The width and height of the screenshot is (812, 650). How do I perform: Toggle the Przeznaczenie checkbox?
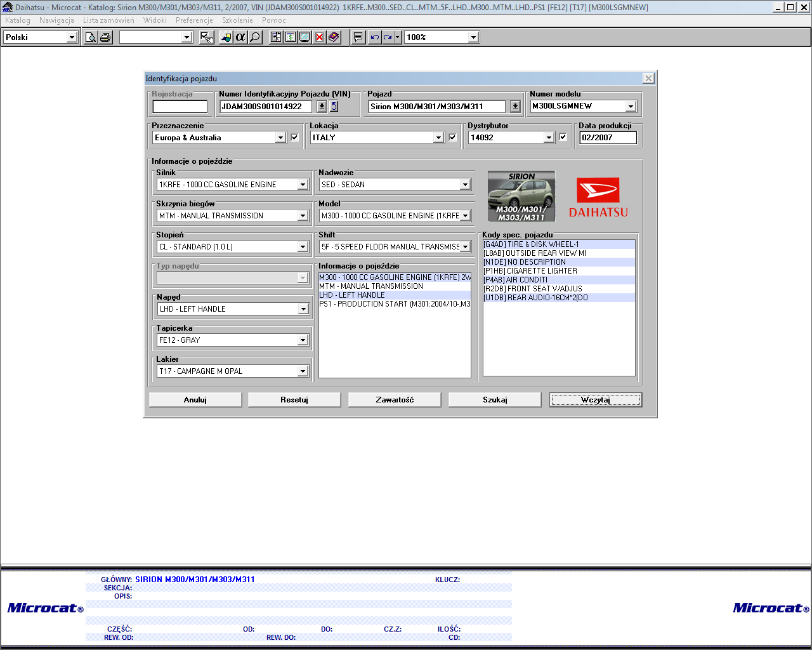(294, 137)
